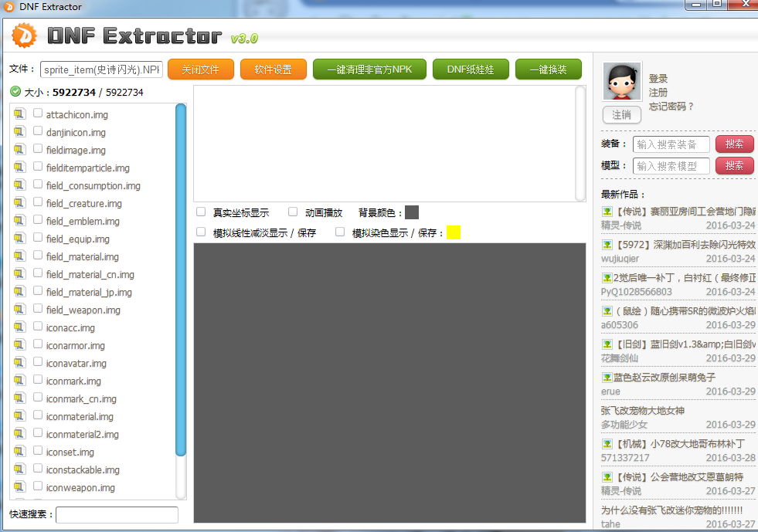758x532 pixels.
Task: Toggle the 动画播放 checkbox
Action: [x=293, y=212]
